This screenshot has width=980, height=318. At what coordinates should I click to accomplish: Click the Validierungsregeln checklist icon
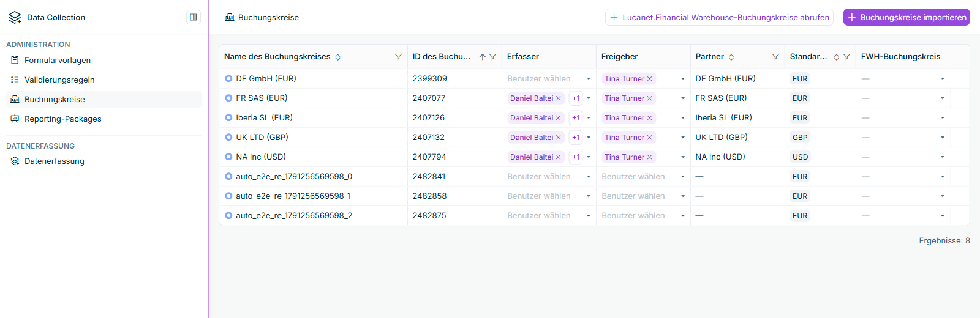(15, 79)
